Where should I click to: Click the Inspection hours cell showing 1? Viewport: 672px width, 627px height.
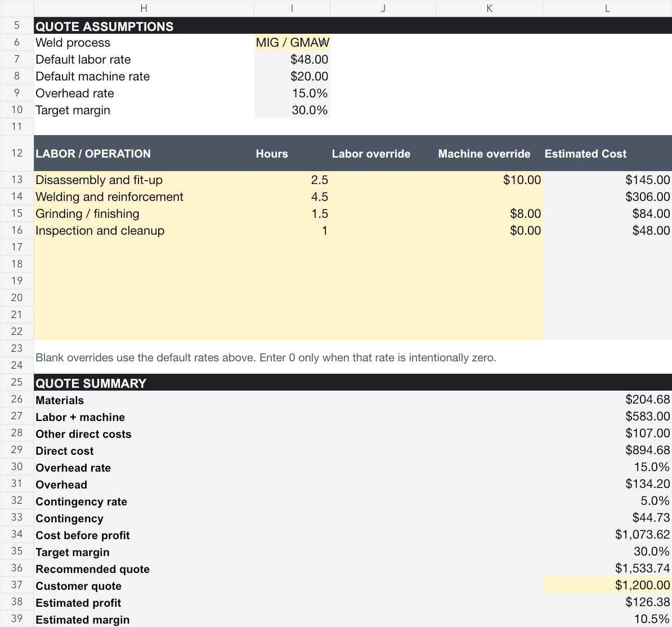click(292, 231)
